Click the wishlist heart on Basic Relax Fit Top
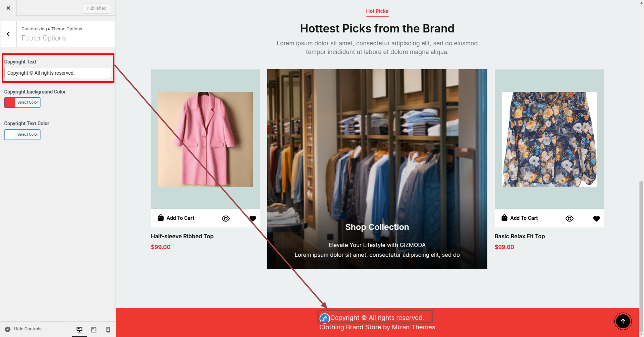This screenshot has height=337, width=644. (597, 218)
